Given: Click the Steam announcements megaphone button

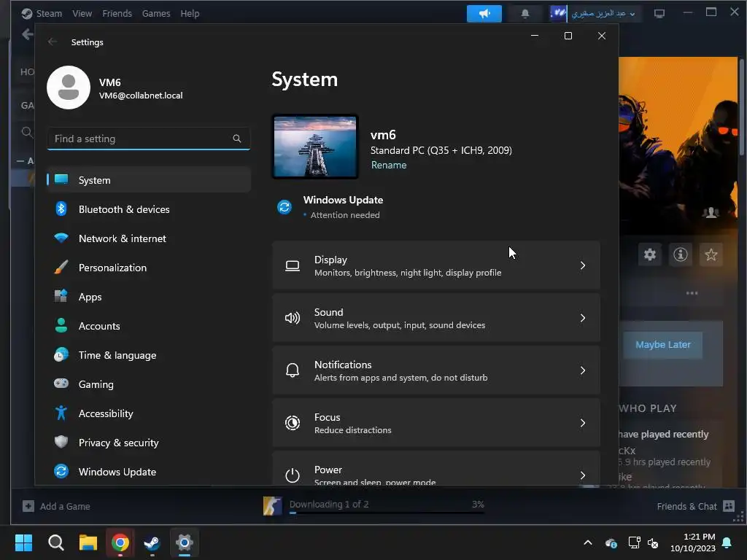Looking at the screenshot, I should click(x=484, y=13).
